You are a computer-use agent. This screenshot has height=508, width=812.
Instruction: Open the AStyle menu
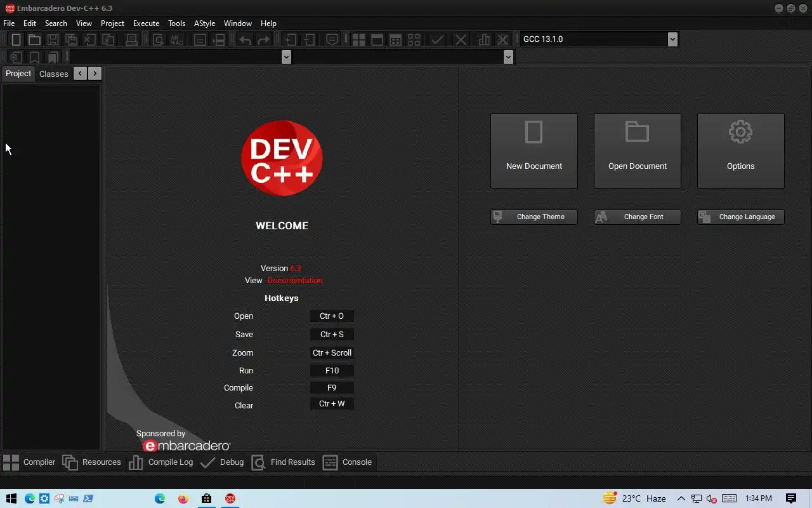coord(204,23)
